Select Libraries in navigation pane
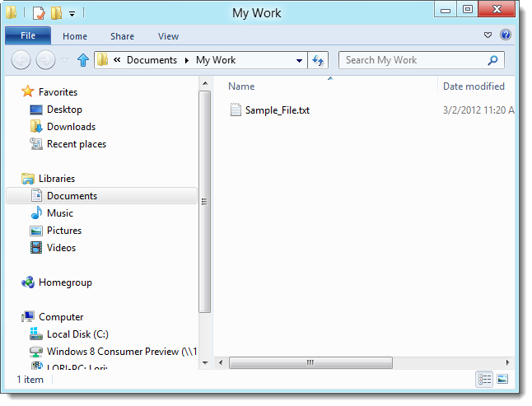This screenshot has height=406, width=532. click(x=57, y=179)
